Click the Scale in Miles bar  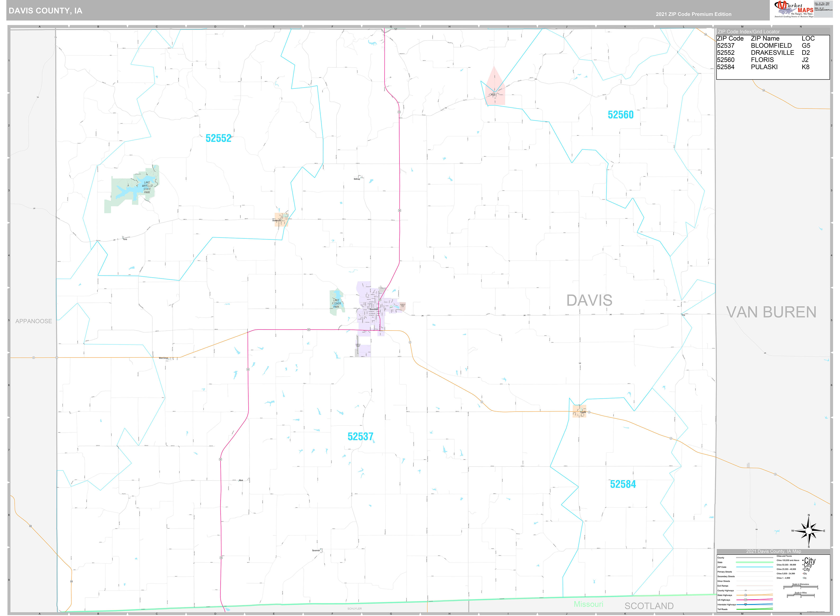point(801,595)
